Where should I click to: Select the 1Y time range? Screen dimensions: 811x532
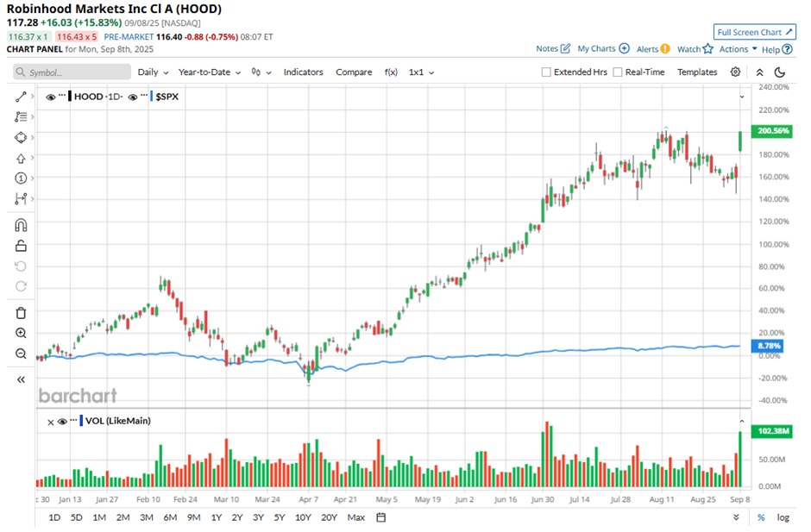click(x=217, y=517)
